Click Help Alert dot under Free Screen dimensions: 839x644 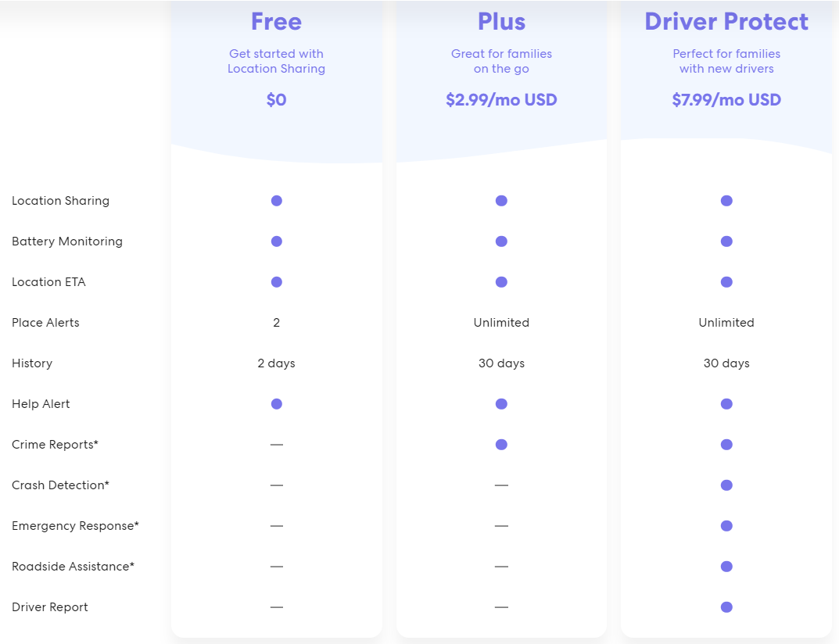pyautogui.click(x=276, y=404)
